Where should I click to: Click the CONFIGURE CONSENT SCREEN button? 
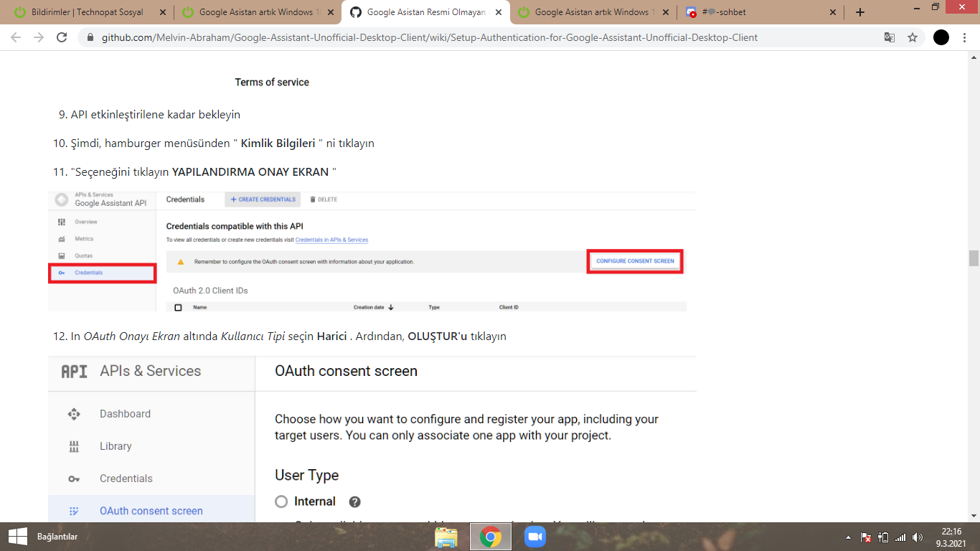click(x=635, y=261)
